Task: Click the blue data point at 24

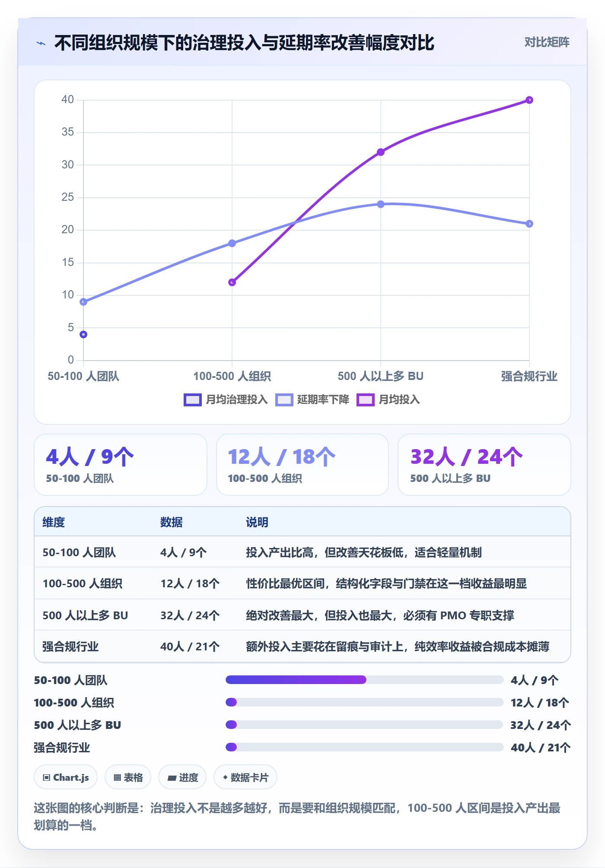Action: pyautogui.click(x=381, y=204)
